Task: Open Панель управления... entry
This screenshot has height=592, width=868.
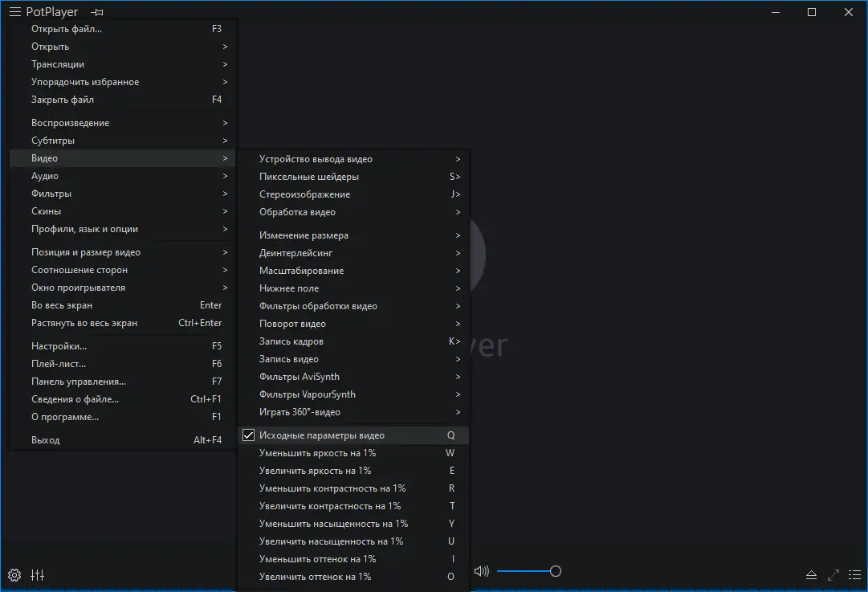Action: click(x=123, y=382)
